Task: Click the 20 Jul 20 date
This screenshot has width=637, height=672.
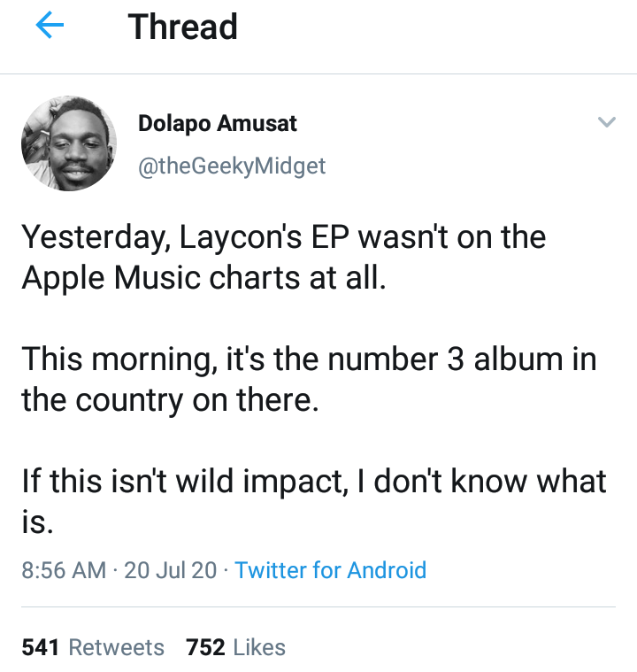Action: pyautogui.click(x=171, y=569)
